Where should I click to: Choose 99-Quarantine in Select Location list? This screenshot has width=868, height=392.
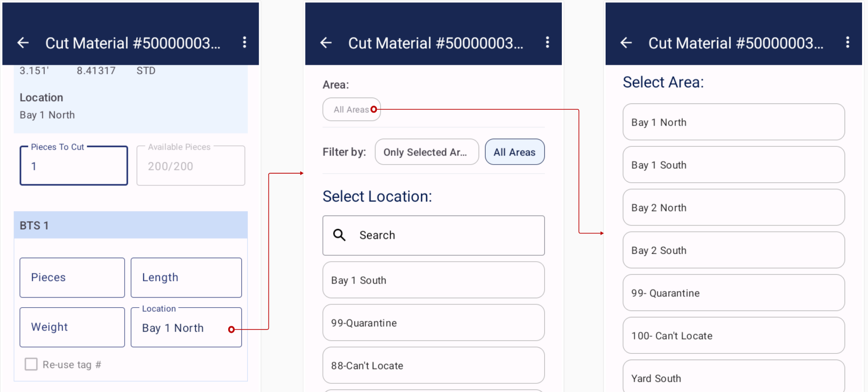434,323
